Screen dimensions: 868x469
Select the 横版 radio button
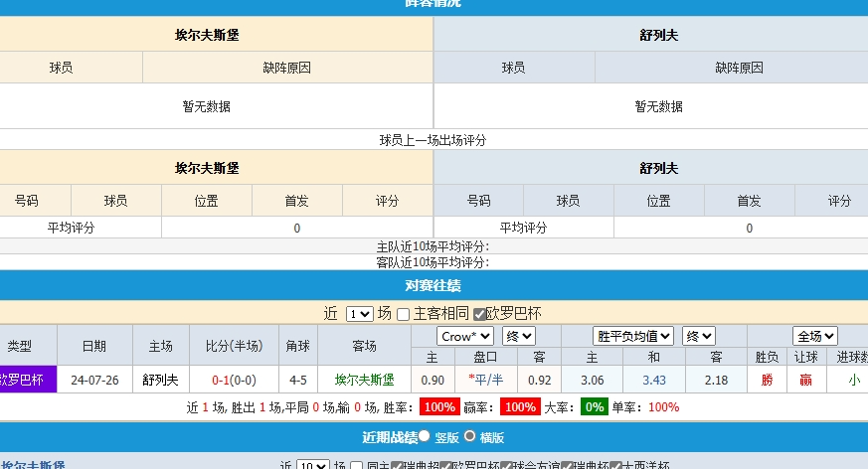point(469,436)
